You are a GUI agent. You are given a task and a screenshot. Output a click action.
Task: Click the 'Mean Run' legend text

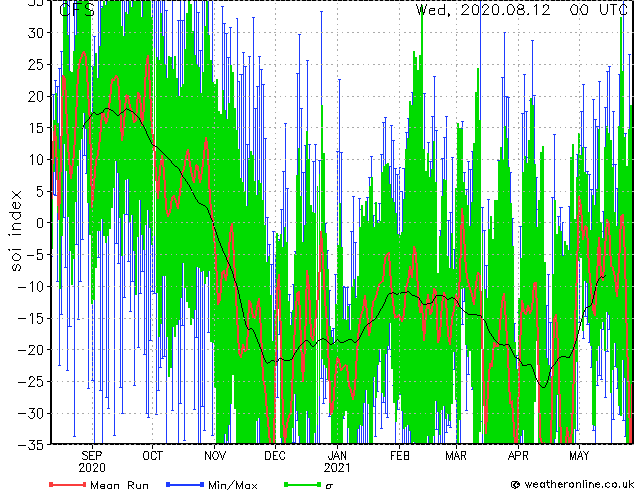point(119,485)
